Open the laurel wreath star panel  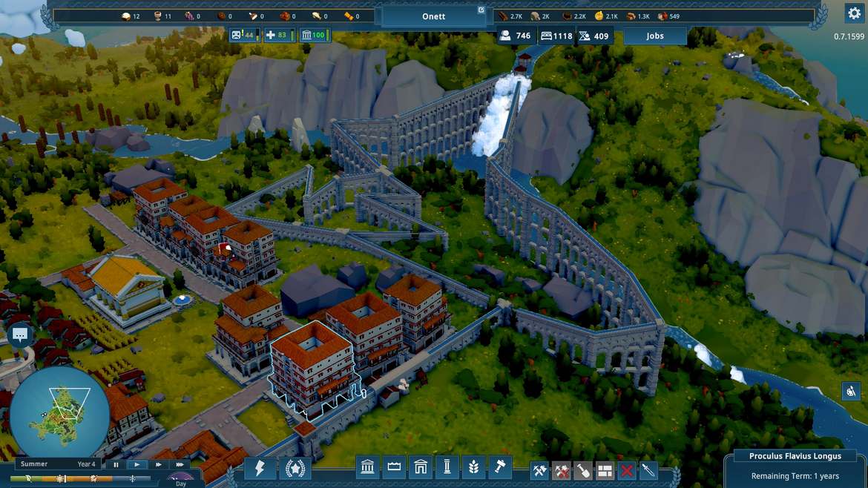pyautogui.click(x=295, y=469)
